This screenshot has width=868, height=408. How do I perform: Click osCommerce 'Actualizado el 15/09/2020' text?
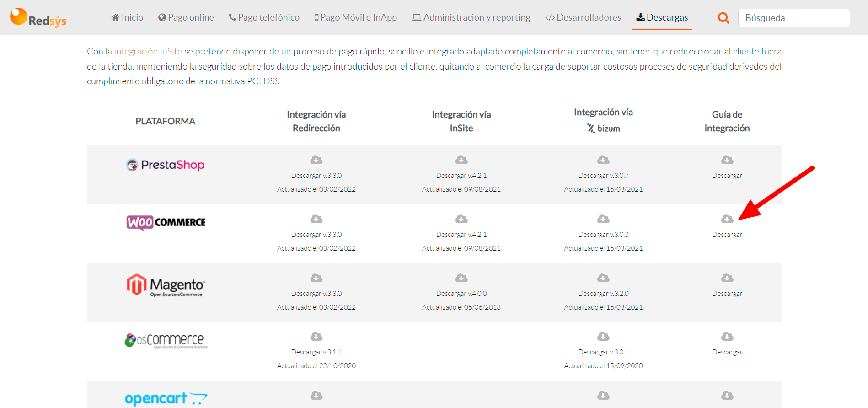(x=603, y=366)
